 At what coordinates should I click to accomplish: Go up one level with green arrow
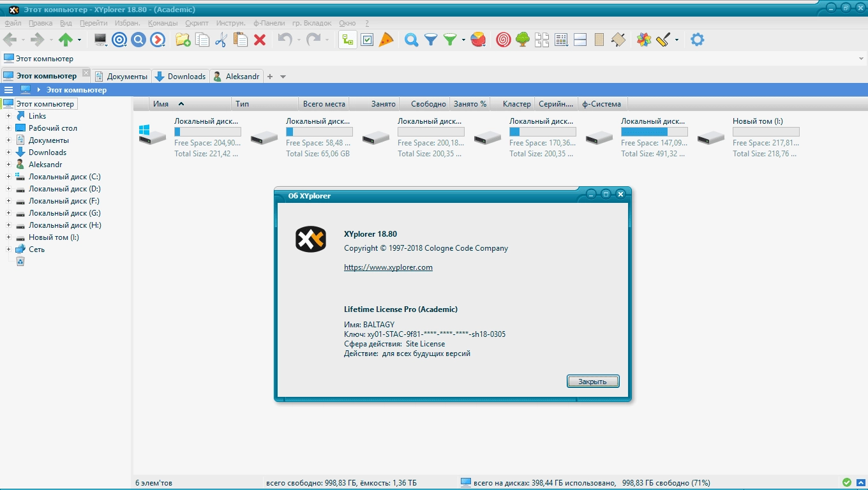[66, 40]
